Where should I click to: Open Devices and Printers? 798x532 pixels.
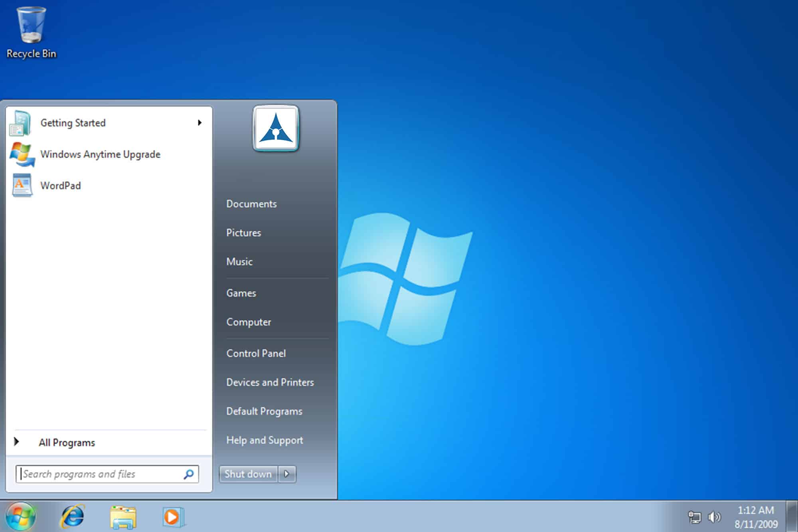pyautogui.click(x=270, y=382)
